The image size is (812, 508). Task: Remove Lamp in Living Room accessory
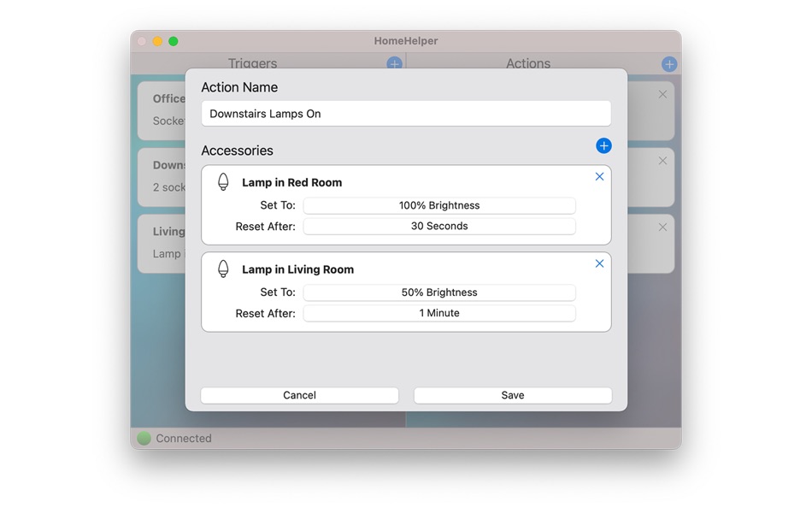pyautogui.click(x=599, y=264)
